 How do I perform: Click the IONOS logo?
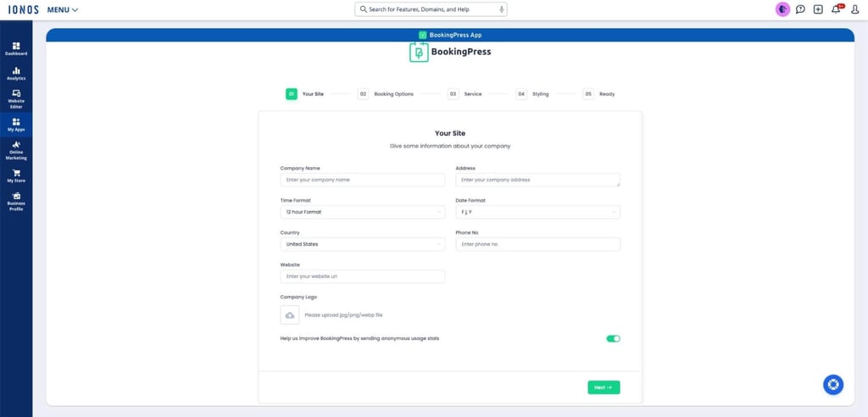click(x=23, y=9)
